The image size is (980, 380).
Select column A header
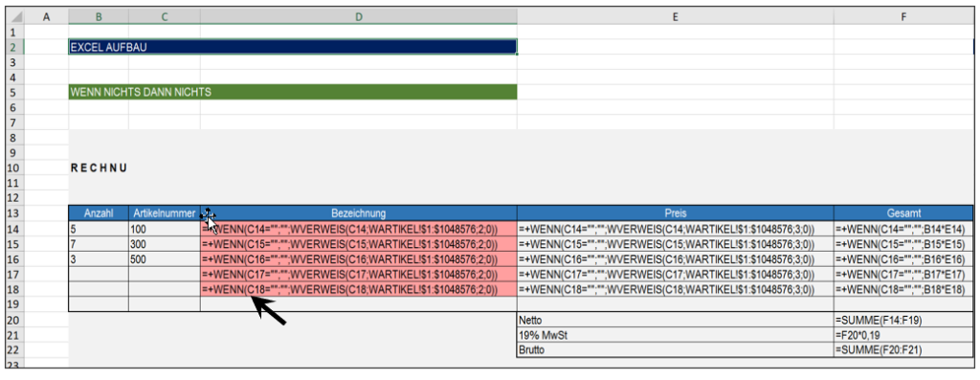tap(46, 17)
